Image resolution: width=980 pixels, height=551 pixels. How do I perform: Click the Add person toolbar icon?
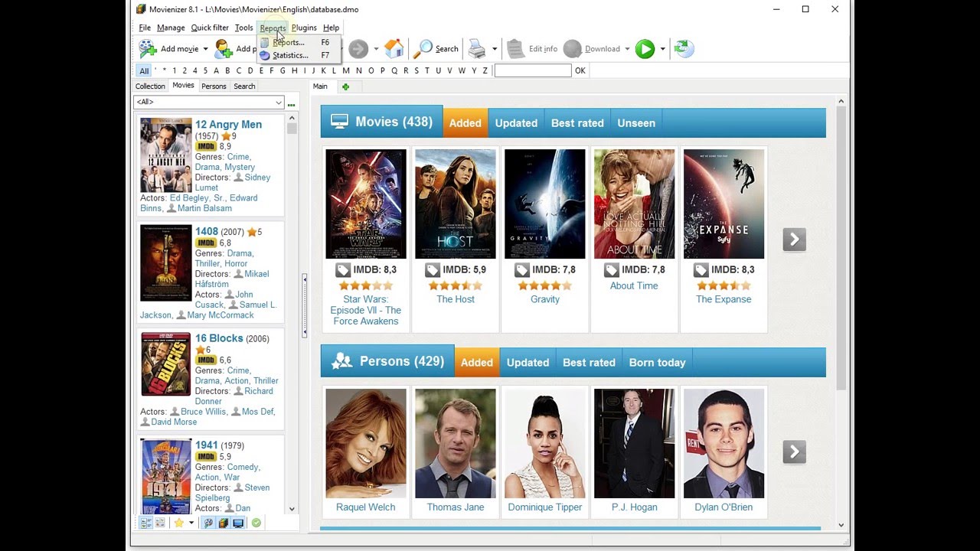click(x=224, y=49)
